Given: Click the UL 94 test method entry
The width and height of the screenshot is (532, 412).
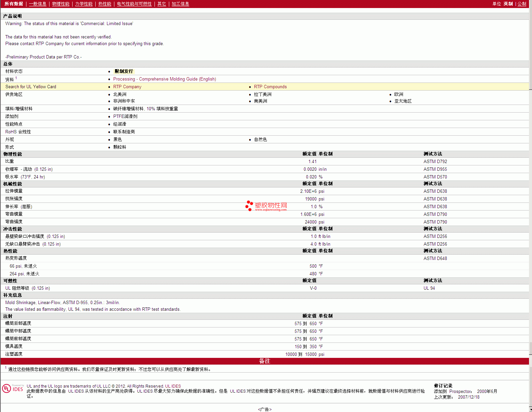Looking at the screenshot, I should point(429,288).
